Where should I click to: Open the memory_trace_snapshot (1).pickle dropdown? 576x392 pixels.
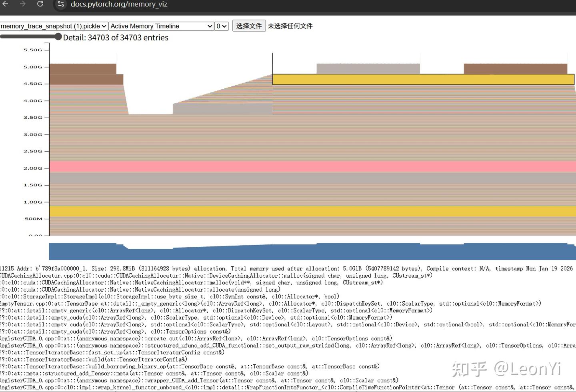click(54, 26)
